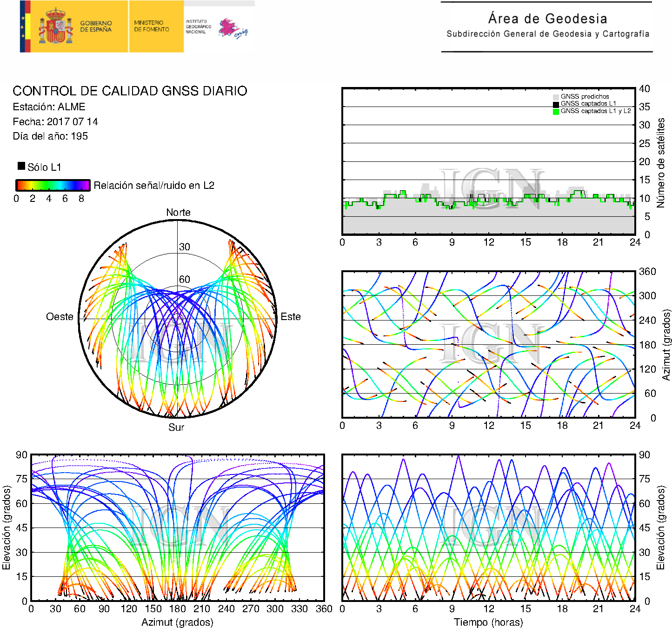Click the Norte label above the skyplot
This screenshot has height=628, width=672.
tap(178, 213)
